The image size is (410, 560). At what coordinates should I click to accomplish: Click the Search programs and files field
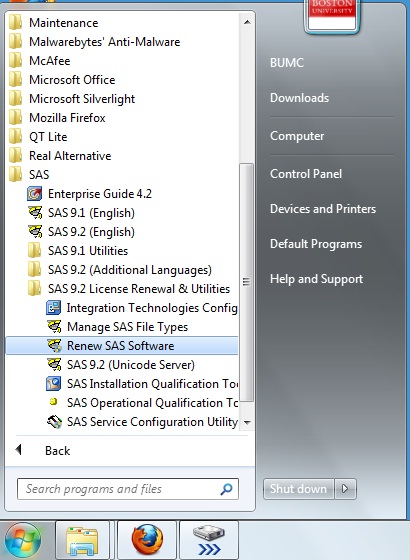point(128,489)
